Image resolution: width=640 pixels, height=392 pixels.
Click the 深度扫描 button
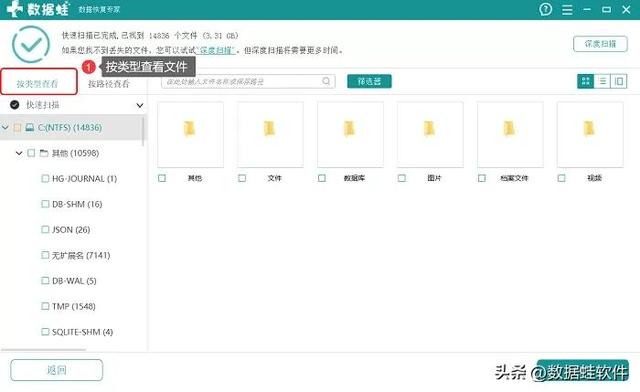(x=600, y=44)
